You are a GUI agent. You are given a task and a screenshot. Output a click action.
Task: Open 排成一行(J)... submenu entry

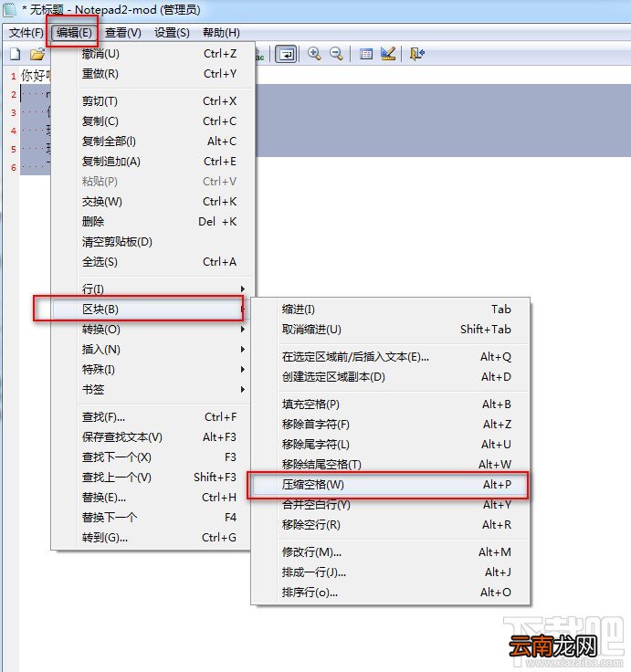391,572
